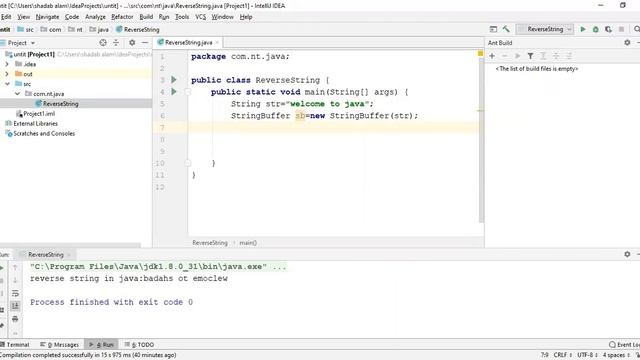Open Run panel settings gear
The image size is (640, 360).
coord(627,254)
